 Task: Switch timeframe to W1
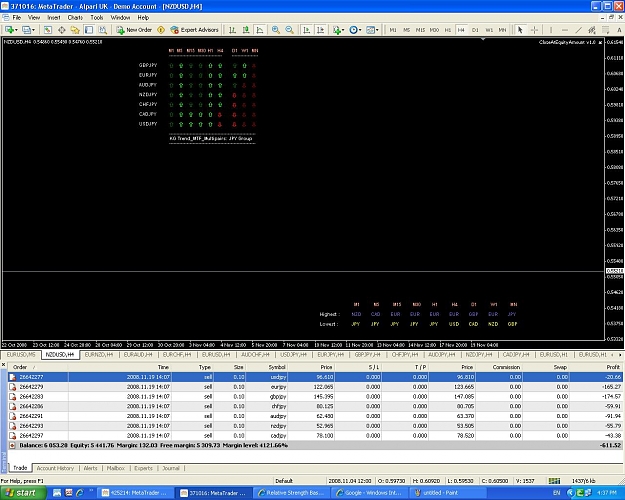[489, 30]
